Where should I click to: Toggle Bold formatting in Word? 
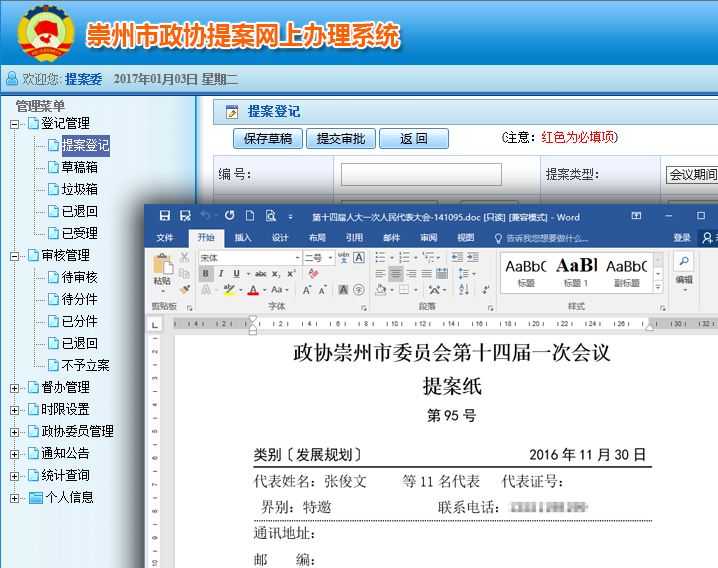pos(206,274)
